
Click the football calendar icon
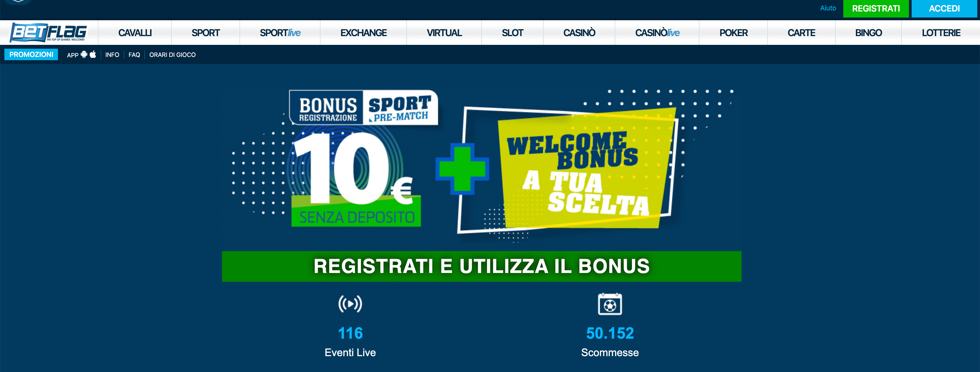pyautogui.click(x=610, y=304)
